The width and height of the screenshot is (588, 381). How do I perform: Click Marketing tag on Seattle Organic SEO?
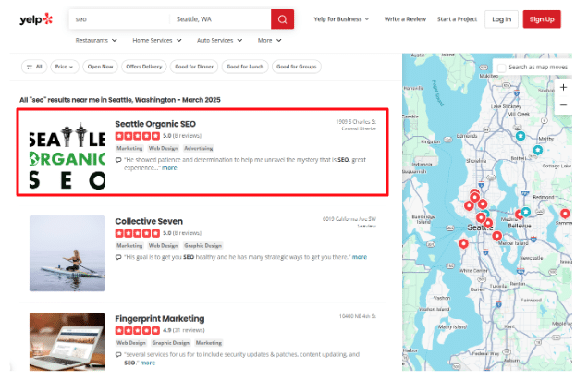pyautogui.click(x=129, y=149)
